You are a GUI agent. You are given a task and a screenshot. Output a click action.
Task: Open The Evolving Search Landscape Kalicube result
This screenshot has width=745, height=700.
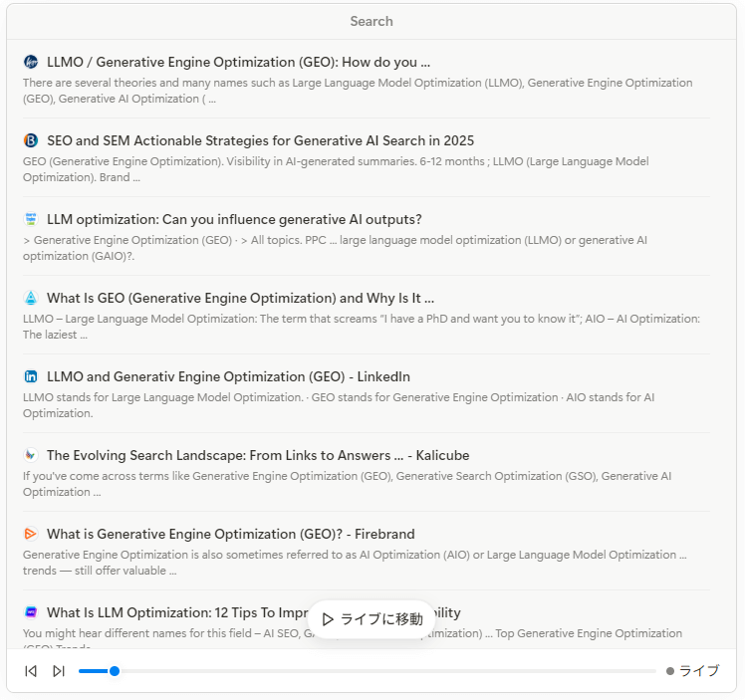pos(258,455)
